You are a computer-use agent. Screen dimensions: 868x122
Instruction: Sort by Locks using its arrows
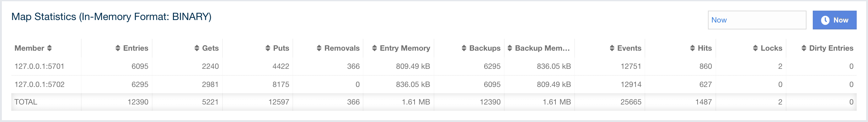(755, 48)
